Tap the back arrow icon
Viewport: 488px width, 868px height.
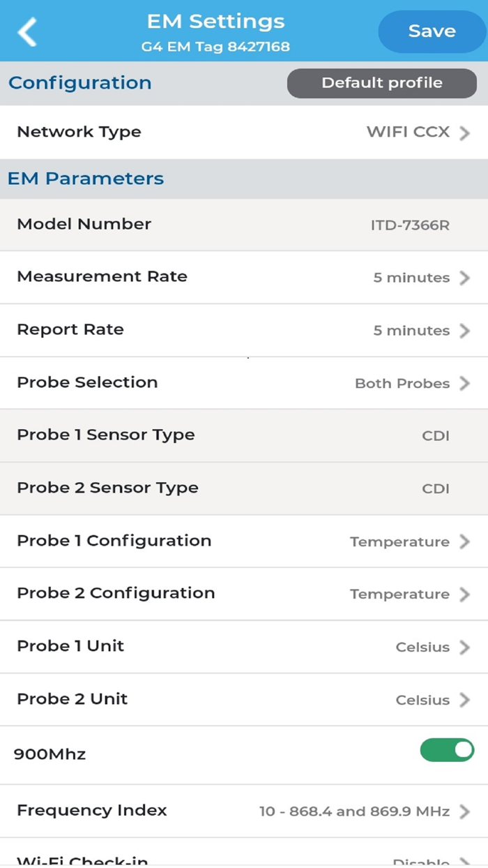(x=27, y=32)
